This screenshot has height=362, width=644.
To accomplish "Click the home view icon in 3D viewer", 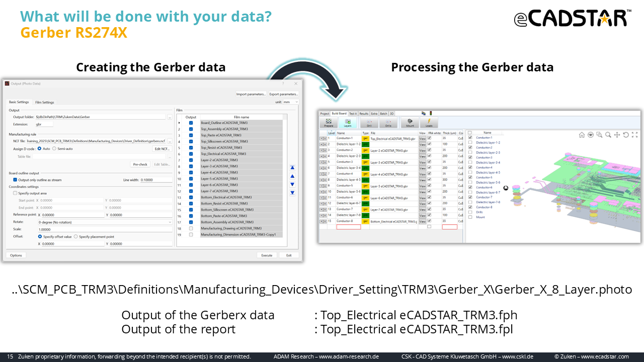I will pos(582,135).
